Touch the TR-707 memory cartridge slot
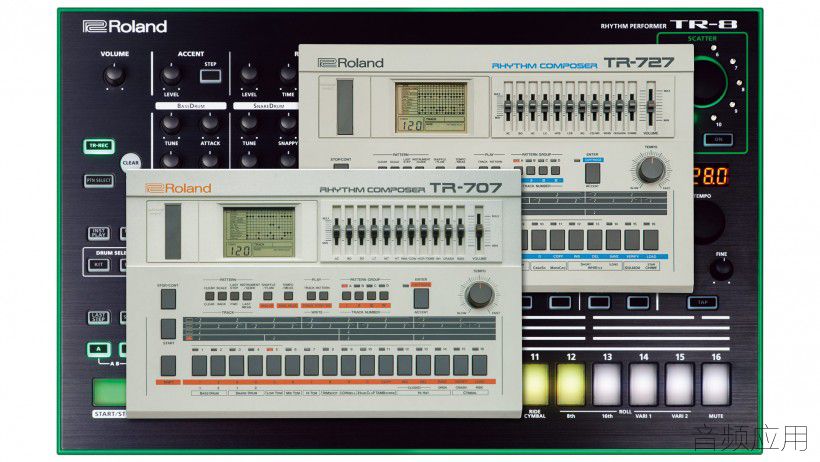Image resolution: width=820 pixels, height=462 pixels. coord(173,232)
